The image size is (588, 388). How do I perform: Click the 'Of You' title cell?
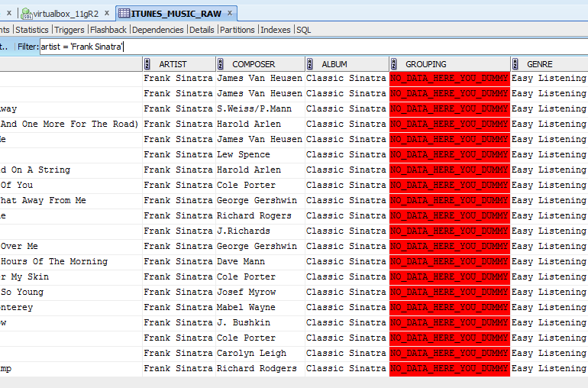click(71, 186)
